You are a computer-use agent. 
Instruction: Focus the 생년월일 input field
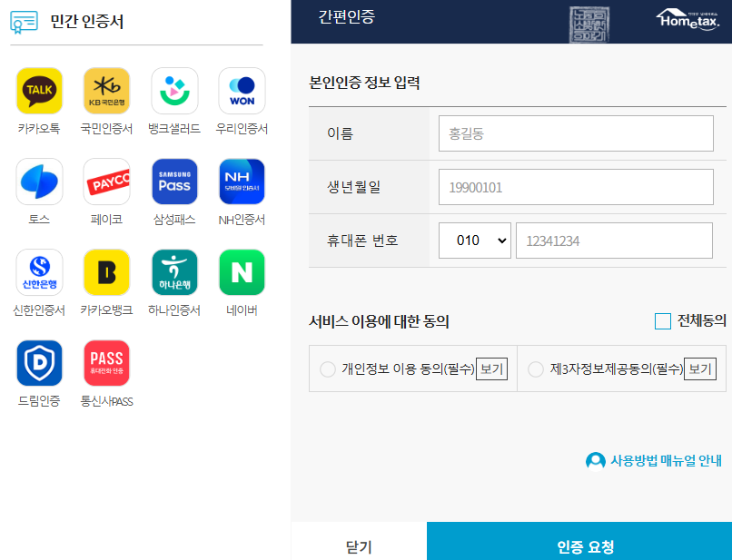coord(576,187)
